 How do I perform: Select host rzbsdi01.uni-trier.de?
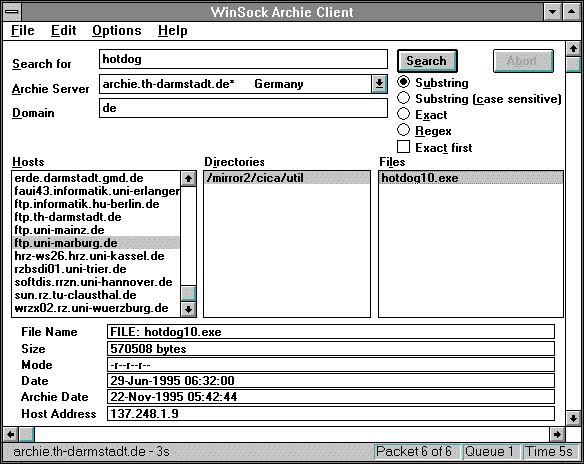click(96, 269)
